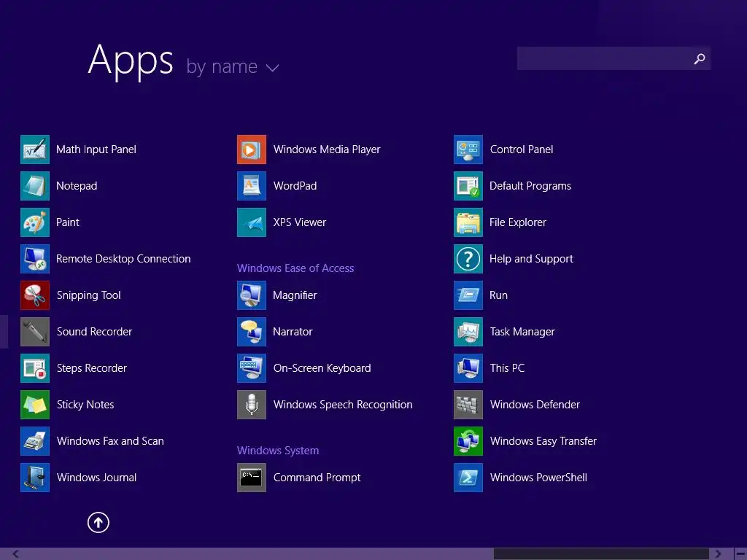Click the Remote Desktop Connection icon
This screenshot has width=747, height=560.
(35, 259)
